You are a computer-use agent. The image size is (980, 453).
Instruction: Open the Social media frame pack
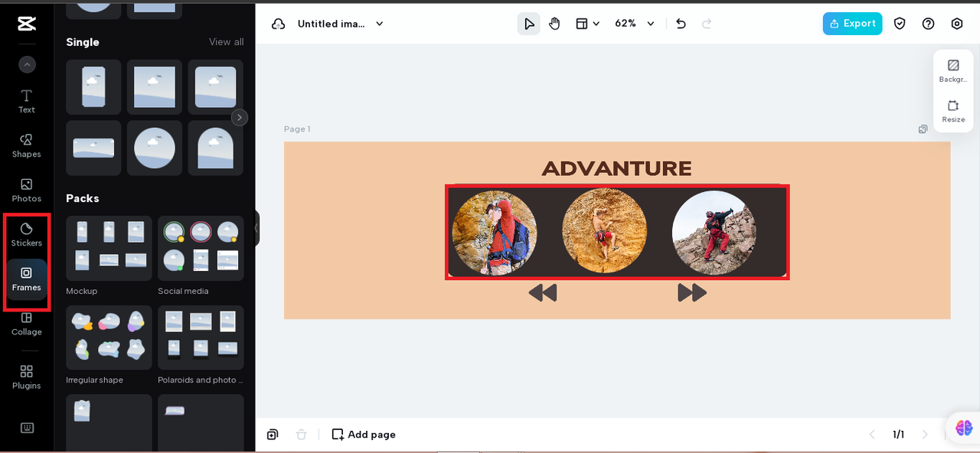click(x=201, y=249)
